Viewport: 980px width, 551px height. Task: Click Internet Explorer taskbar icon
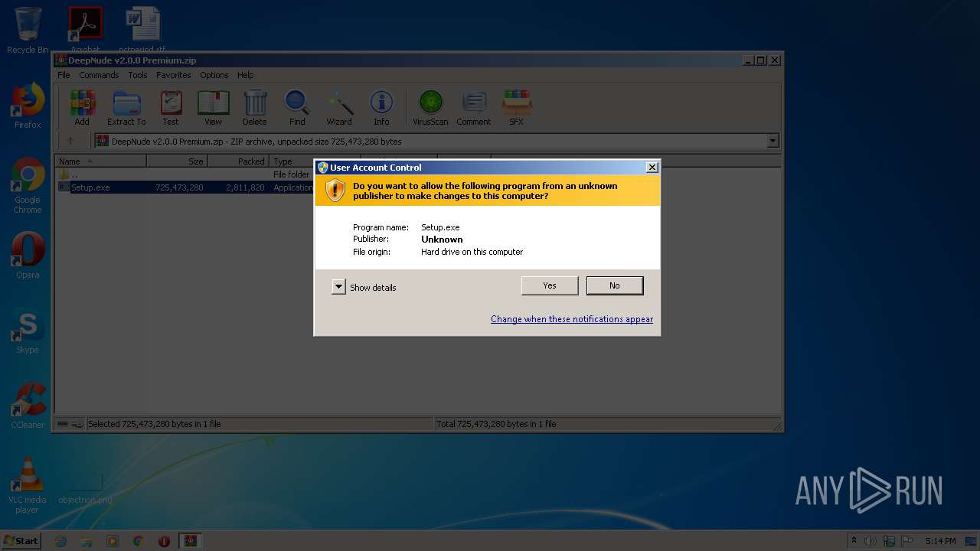point(61,541)
